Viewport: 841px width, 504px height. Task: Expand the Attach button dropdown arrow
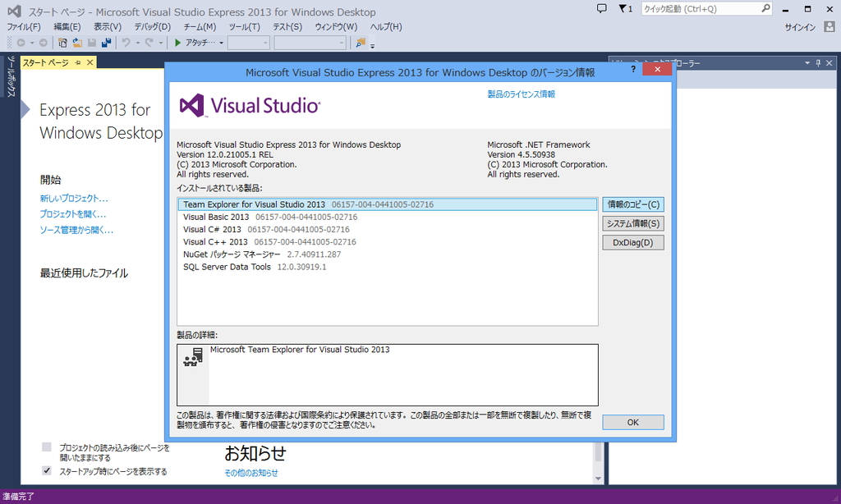tap(222, 43)
